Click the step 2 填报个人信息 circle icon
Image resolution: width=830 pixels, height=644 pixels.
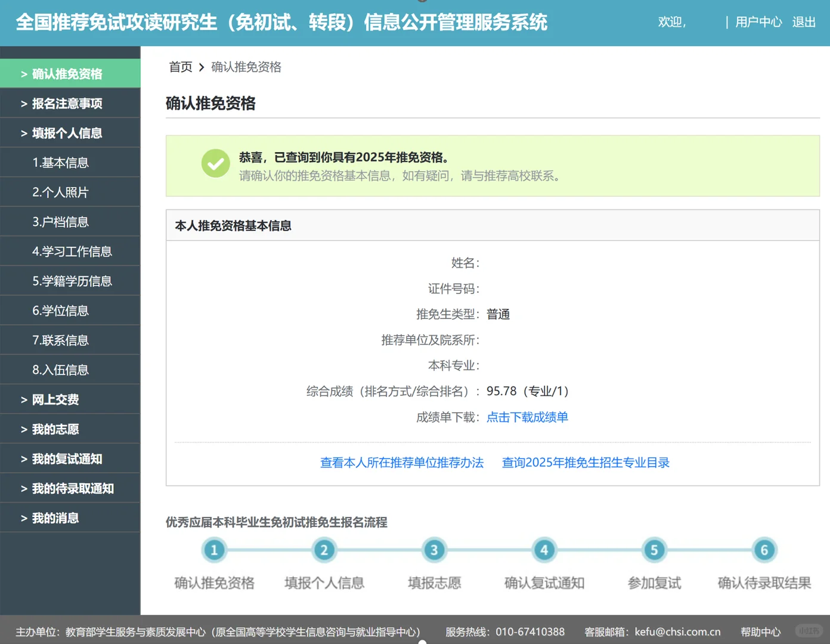coord(324,550)
